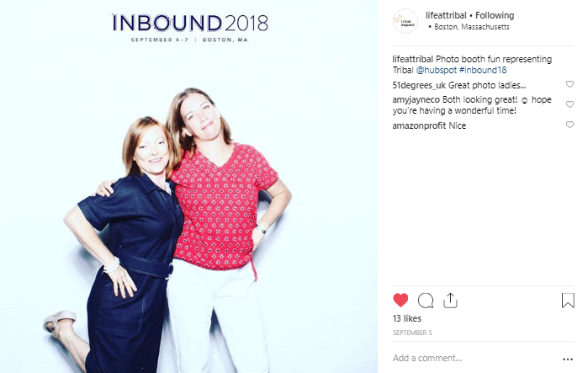Share the post via the share icon

coord(450,301)
